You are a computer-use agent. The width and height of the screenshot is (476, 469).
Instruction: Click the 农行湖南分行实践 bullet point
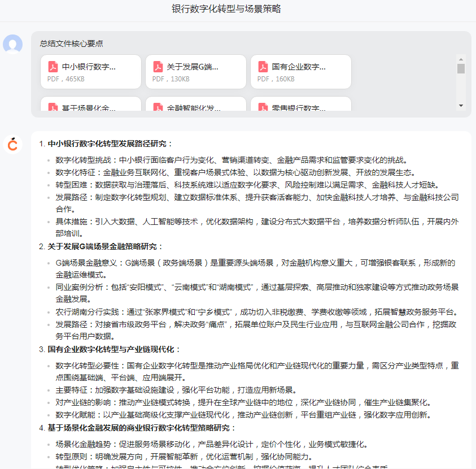[x=257, y=311]
